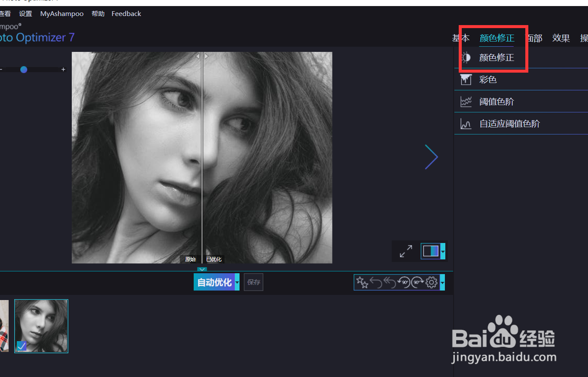Click the undo all double-arrow icon
This screenshot has width=588, height=377.
(390, 283)
